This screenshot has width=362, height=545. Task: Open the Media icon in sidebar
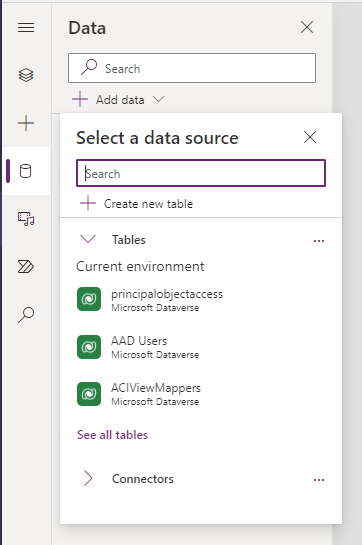tap(26, 219)
